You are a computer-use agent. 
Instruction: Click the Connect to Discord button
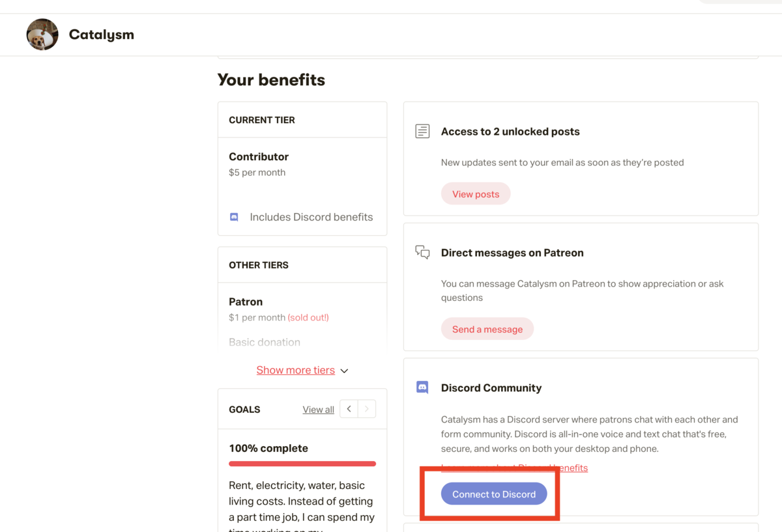click(x=494, y=494)
